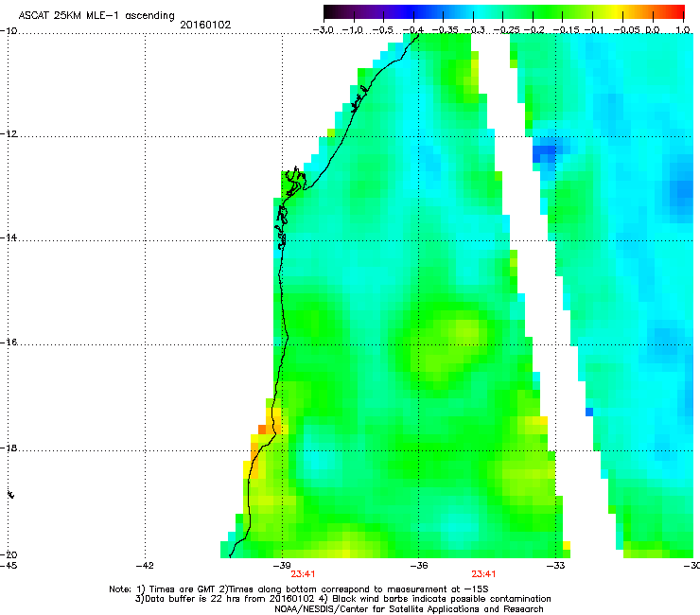
Task: Click the red 23:41 timestamp near -39
Action: pos(303,574)
